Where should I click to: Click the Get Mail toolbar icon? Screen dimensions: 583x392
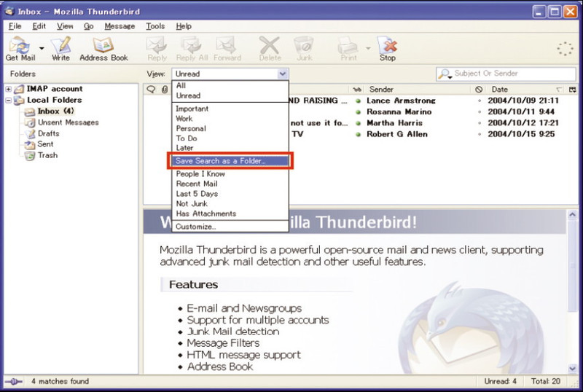click(x=20, y=49)
